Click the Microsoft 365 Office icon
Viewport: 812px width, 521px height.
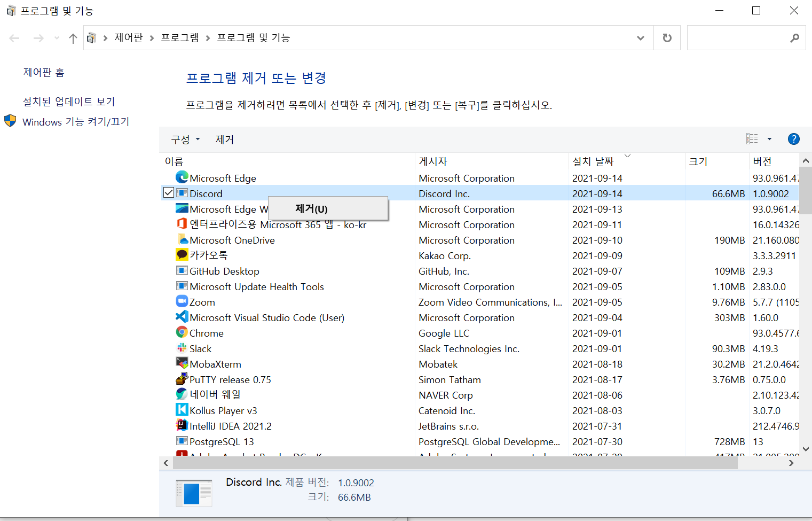[x=182, y=224]
